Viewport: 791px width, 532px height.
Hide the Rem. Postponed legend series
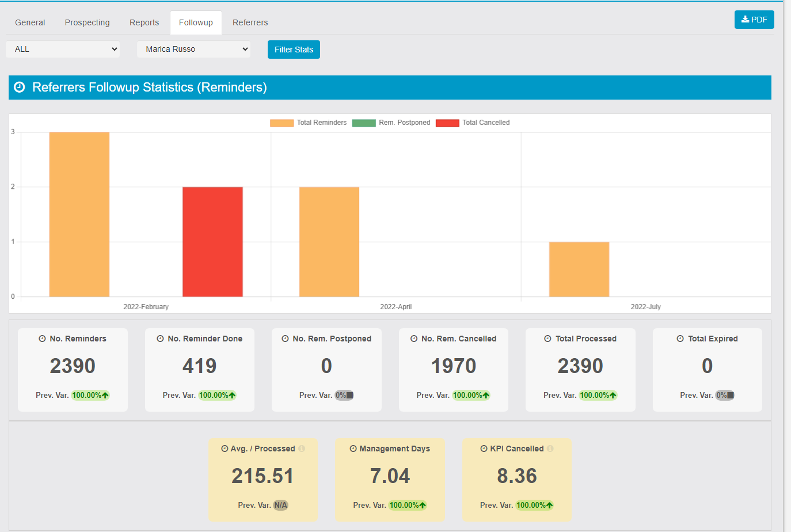click(391, 123)
